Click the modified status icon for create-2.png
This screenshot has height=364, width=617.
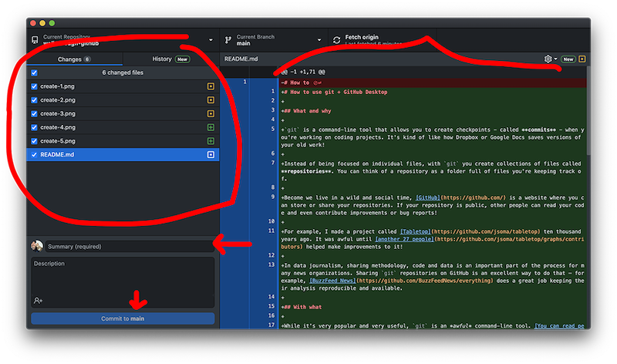click(x=211, y=100)
